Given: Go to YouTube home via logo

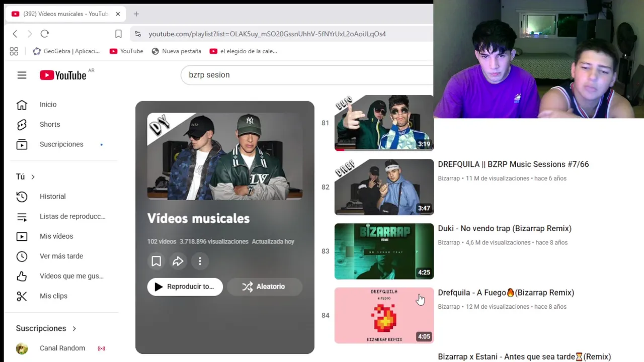Looking at the screenshot, I should point(63,75).
